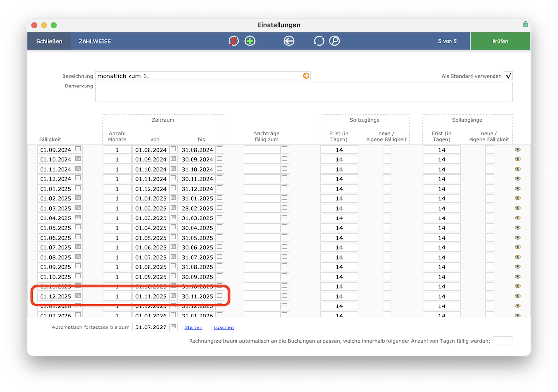The height and width of the screenshot is (392, 558).
Task: Open Nachträge calendar in 01.02.2025 row
Action: (285, 198)
